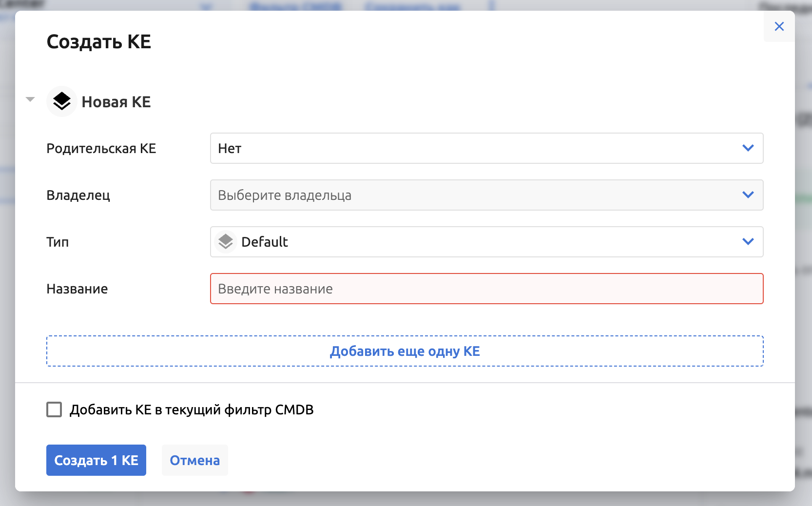The image size is (812, 506).
Task: Enable the add КЕ to CMDB filter checkbox
Action: tap(54, 409)
